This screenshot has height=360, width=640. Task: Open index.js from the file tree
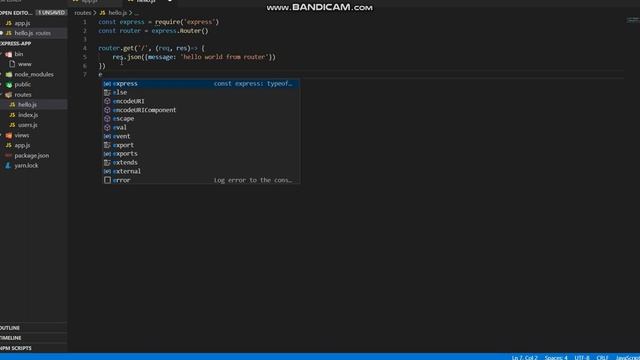click(x=33, y=115)
